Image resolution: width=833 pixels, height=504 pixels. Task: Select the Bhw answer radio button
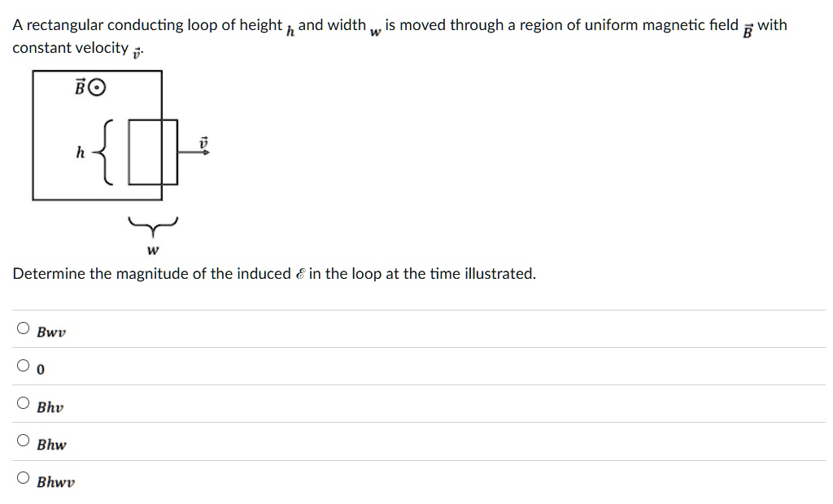click(x=23, y=441)
